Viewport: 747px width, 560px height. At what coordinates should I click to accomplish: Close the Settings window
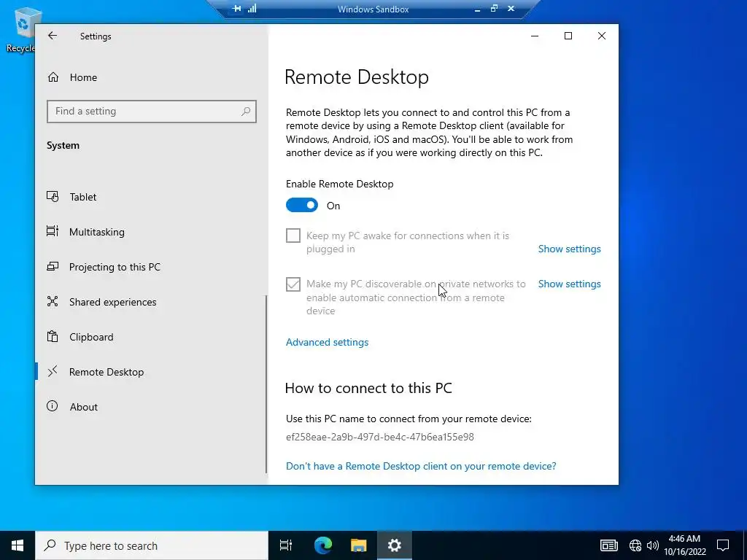tap(602, 36)
